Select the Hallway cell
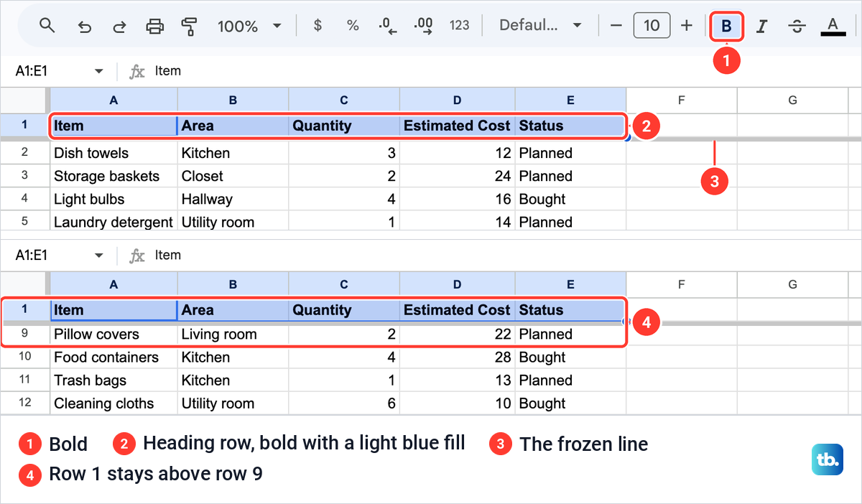This screenshot has height=504, width=862. (233, 199)
